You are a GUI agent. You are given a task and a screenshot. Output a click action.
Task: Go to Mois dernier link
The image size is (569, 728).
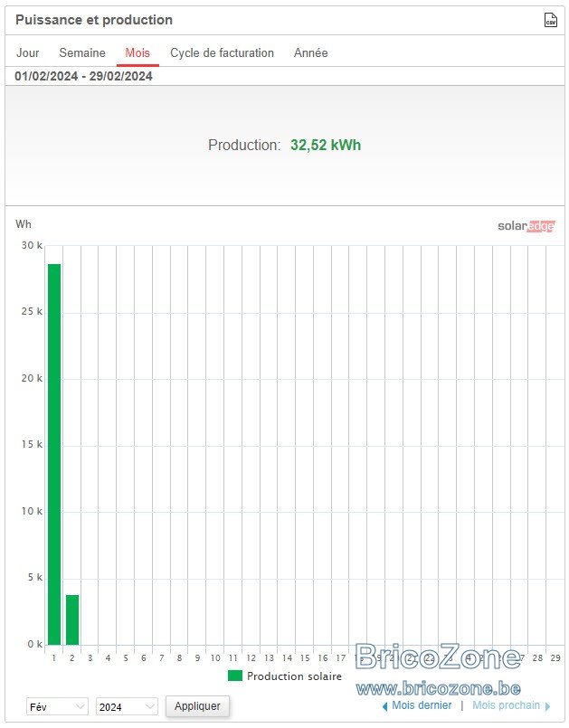pyautogui.click(x=422, y=705)
